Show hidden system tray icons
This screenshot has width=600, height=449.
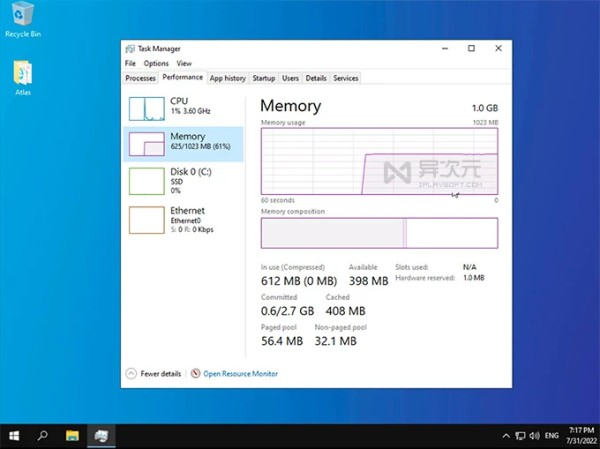coord(506,436)
